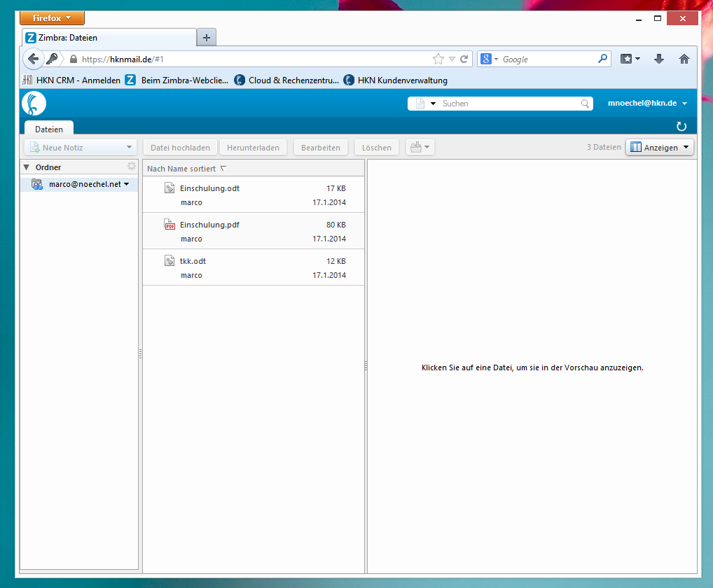Click the Zimbra refresh icon

[x=681, y=127]
